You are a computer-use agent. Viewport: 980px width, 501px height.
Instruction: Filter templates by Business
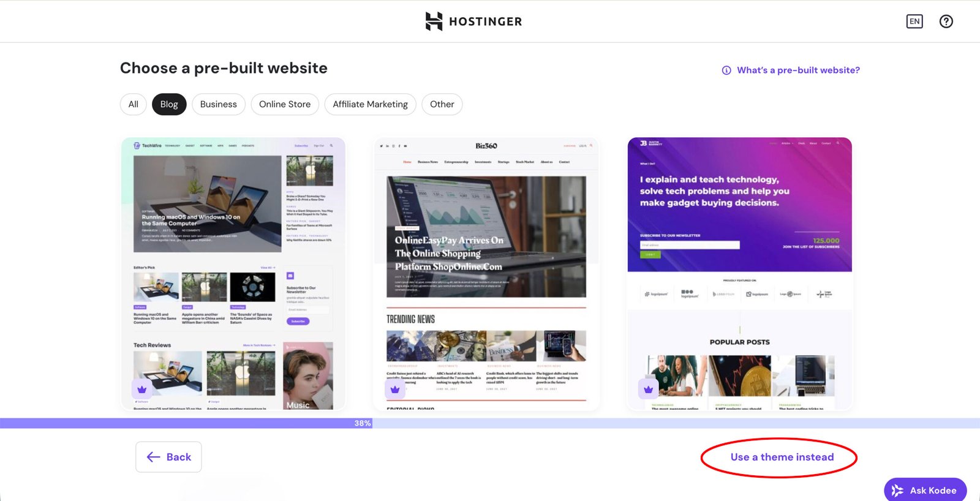tap(218, 104)
